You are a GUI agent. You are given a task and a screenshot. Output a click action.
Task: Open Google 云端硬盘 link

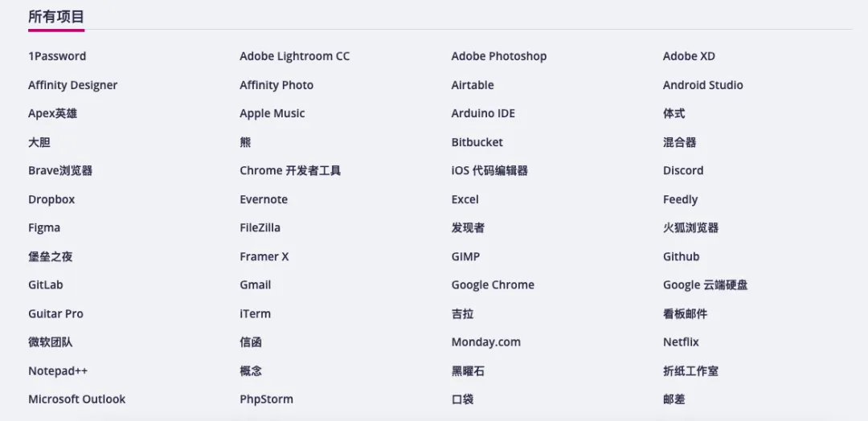(706, 285)
